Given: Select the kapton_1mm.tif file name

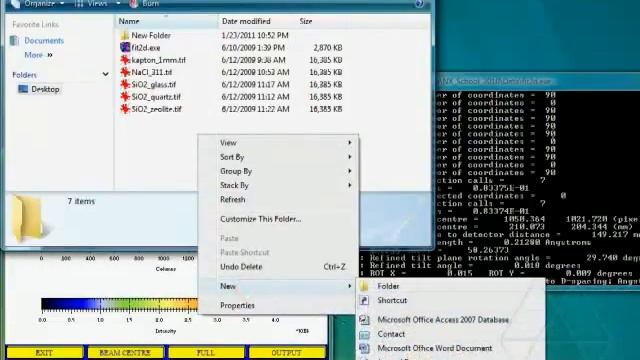Looking at the screenshot, I should click(x=158, y=60).
